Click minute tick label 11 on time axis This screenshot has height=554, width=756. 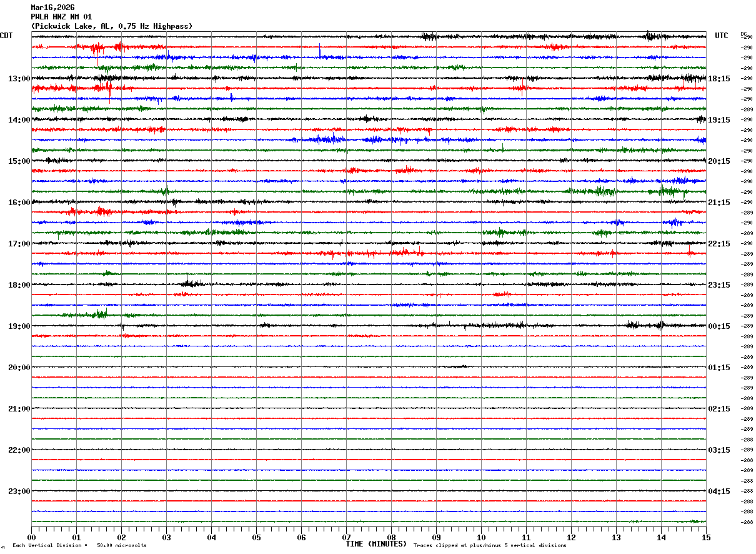click(526, 537)
